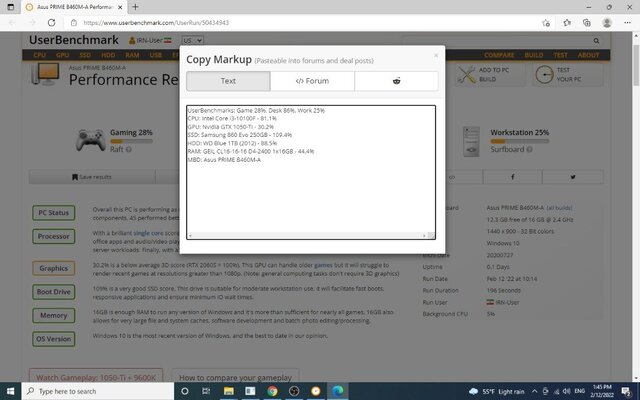
Task: Share results on Facebook
Action: pyautogui.click(x=513, y=177)
